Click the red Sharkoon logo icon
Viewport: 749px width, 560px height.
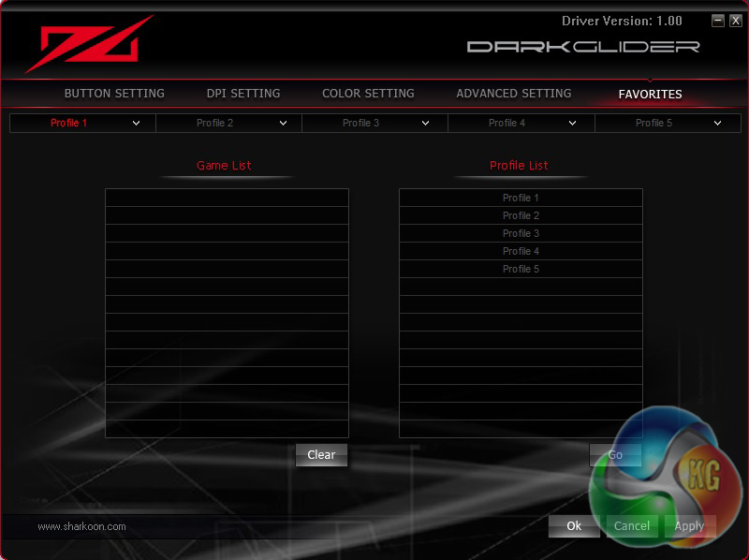point(90,43)
